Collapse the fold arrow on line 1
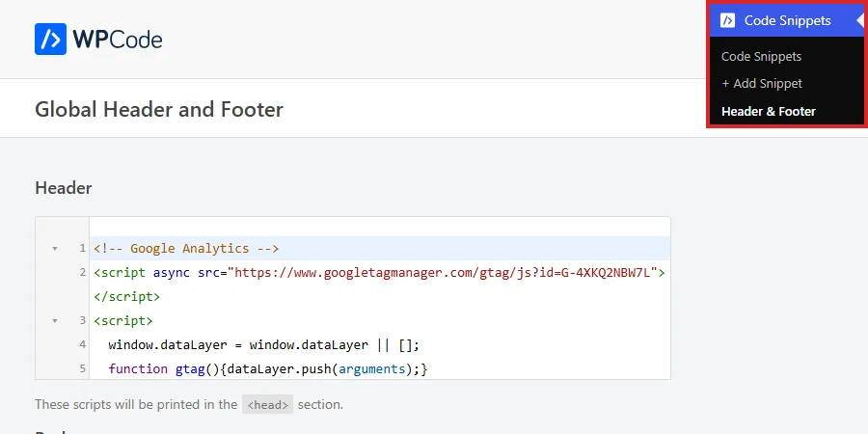The image size is (868, 434). pyautogui.click(x=54, y=249)
